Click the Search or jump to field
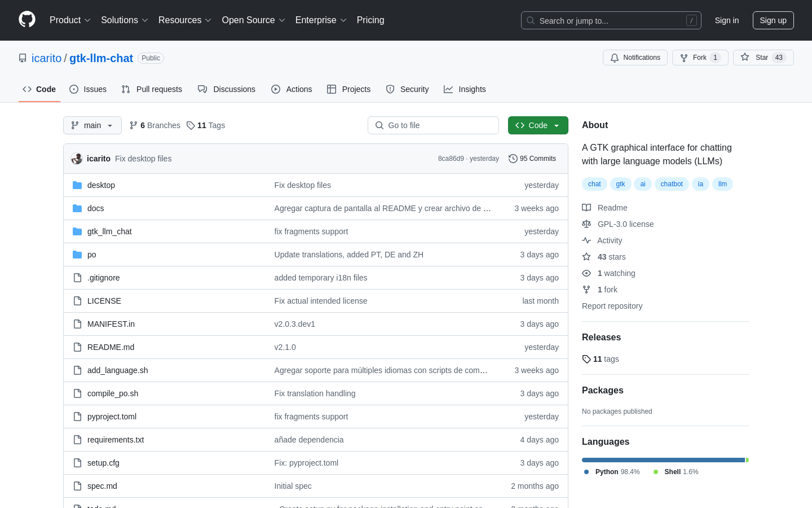The width and height of the screenshot is (812, 508). point(611,20)
